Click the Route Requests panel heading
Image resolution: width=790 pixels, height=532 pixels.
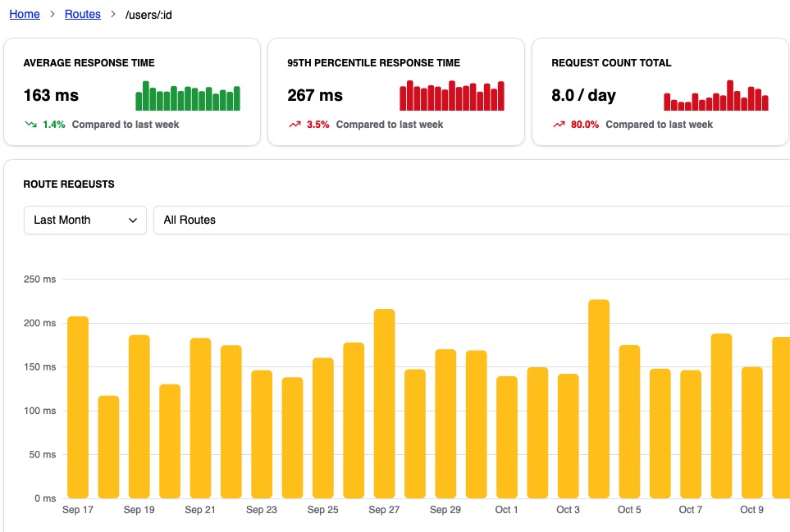(68, 184)
